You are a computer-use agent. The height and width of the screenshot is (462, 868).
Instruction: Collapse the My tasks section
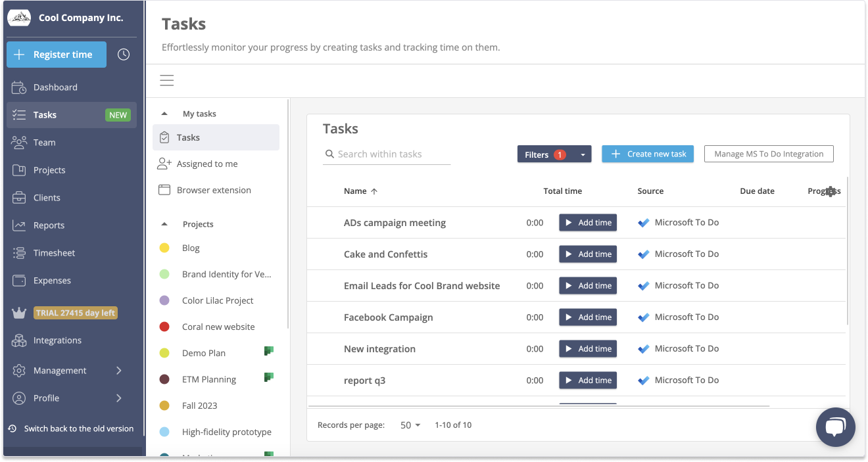pyautogui.click(x=164, y=114)
